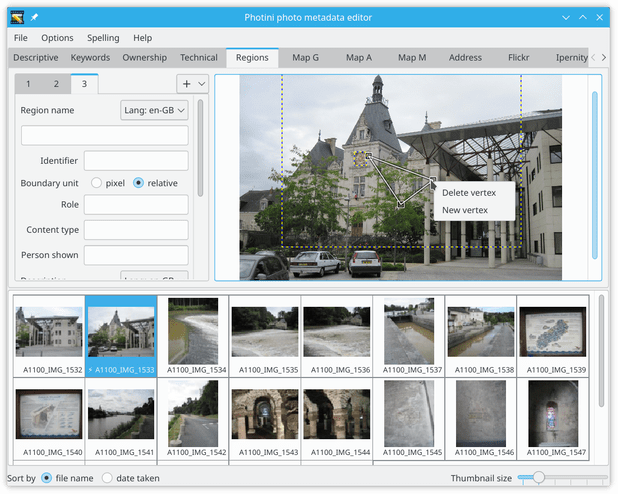Click the bottom vertex of the triangle region
618x494 pixels.
(x=401, y=204)
